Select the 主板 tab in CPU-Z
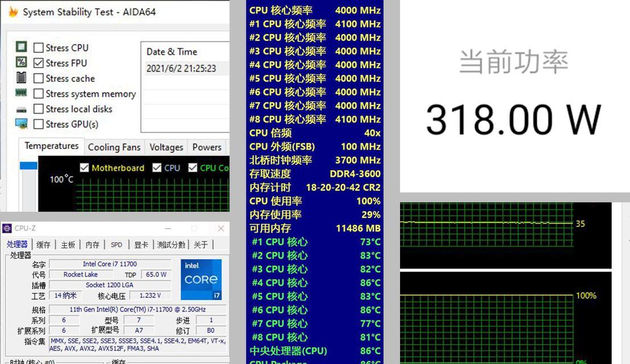The image size is (630, 364). (68, 245)
